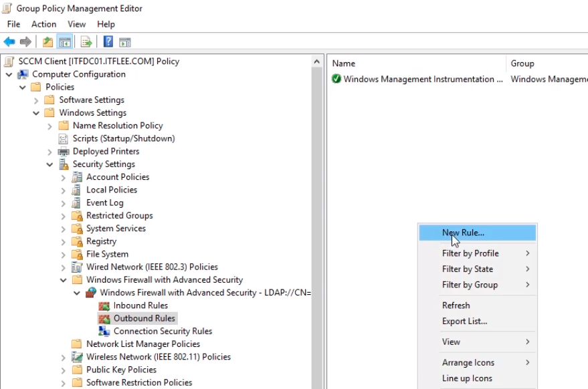Image resolution: width=588 pixels, height=389 pixels.
Task: Open Filter by Profile submenu
Action: [x=478, y=253]
